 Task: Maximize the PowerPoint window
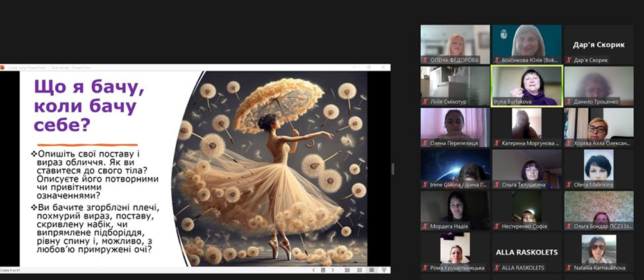click(368, 67)
